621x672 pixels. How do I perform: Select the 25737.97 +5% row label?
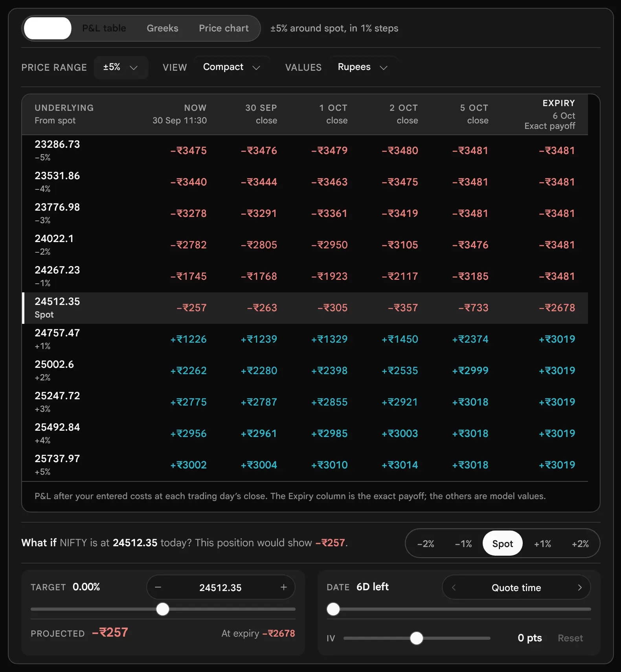click(x=57, y=465)
